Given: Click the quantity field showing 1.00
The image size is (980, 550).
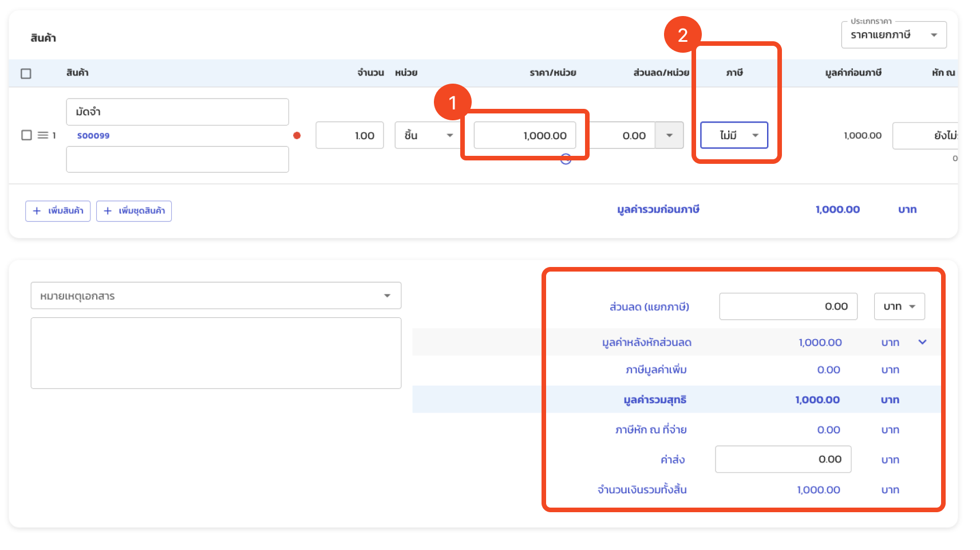Looking at the screenshot, I should [x=350, y=135].
